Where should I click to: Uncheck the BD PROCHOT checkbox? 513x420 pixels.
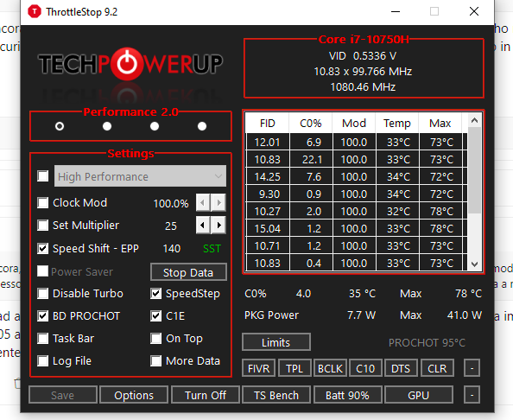(x=43, y=316)
